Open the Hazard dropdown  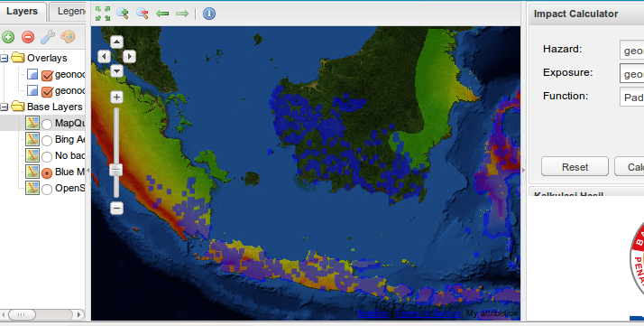(x=631, y=51)
